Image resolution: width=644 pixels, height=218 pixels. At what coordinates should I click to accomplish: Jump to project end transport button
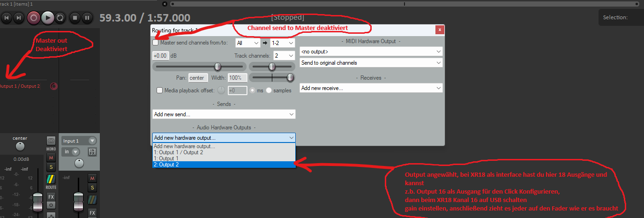pyautogui.click(x=19, y=18)
